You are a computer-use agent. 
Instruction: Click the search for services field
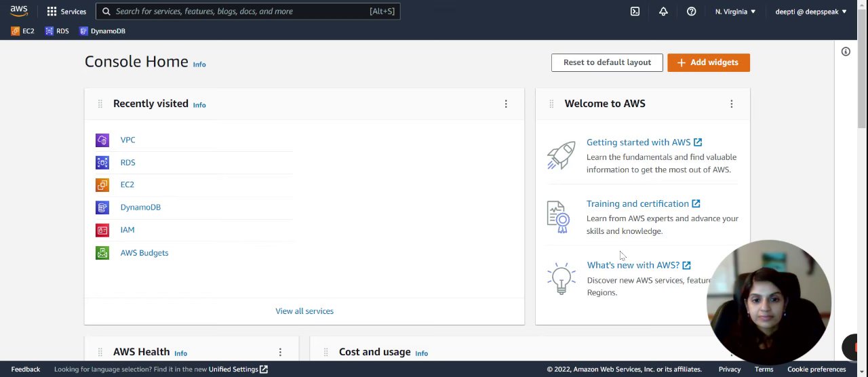click(x=248, y=12)
